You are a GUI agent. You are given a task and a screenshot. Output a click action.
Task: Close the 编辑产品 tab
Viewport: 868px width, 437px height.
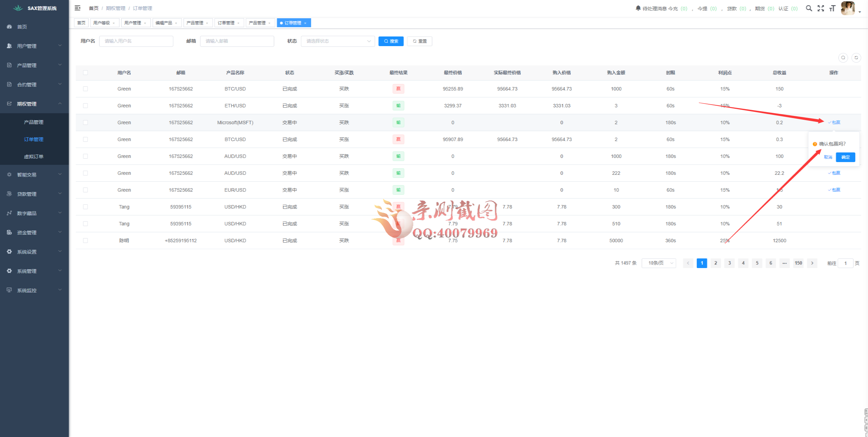(x=176, y=23)
